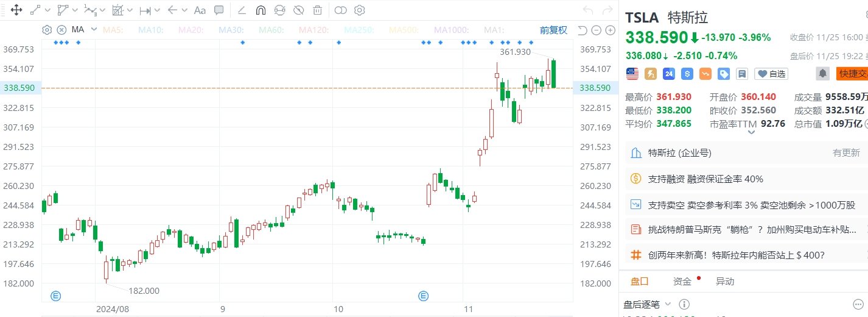Switch to the 异动 tab
868x317 pixels.
[724, 281]
